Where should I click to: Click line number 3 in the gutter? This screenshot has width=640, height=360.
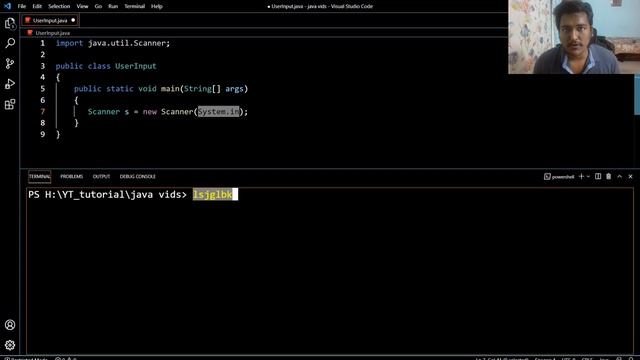tap(42, 66)
